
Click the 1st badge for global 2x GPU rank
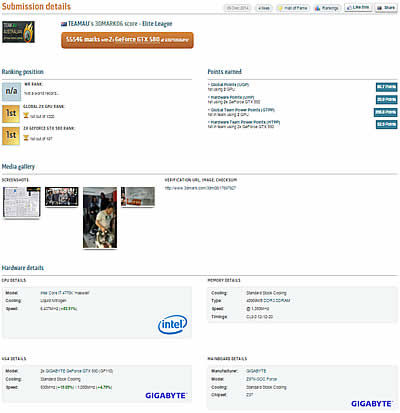click(x=11, y=113)
